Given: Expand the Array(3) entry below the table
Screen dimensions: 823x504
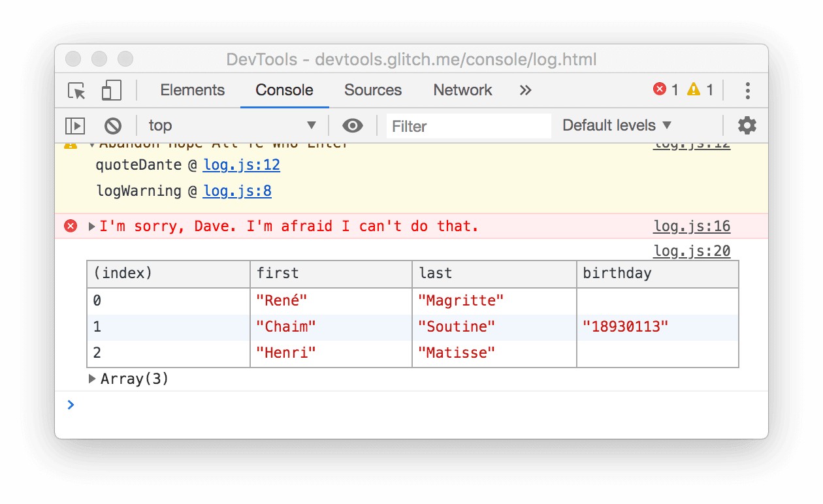Looking at the screenshot, I should (91, 379).
